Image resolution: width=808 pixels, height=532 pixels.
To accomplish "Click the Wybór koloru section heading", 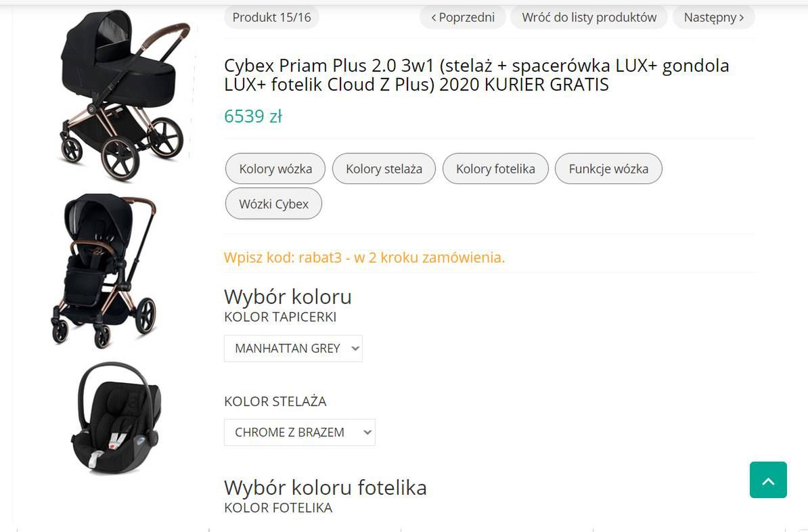I will pos(288,296).
